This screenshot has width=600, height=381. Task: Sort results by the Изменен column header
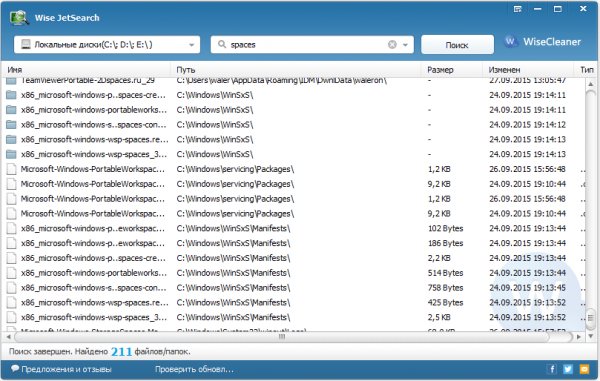tap(504, 70)
